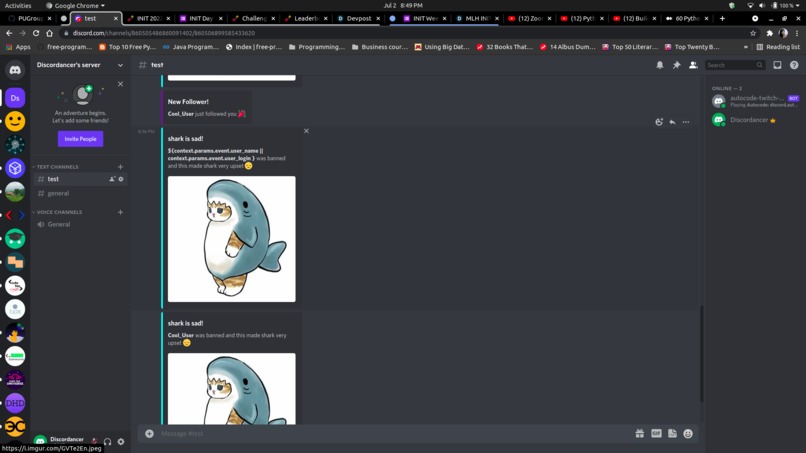Open Chrome extensions puzzle icon

[770, 33]
